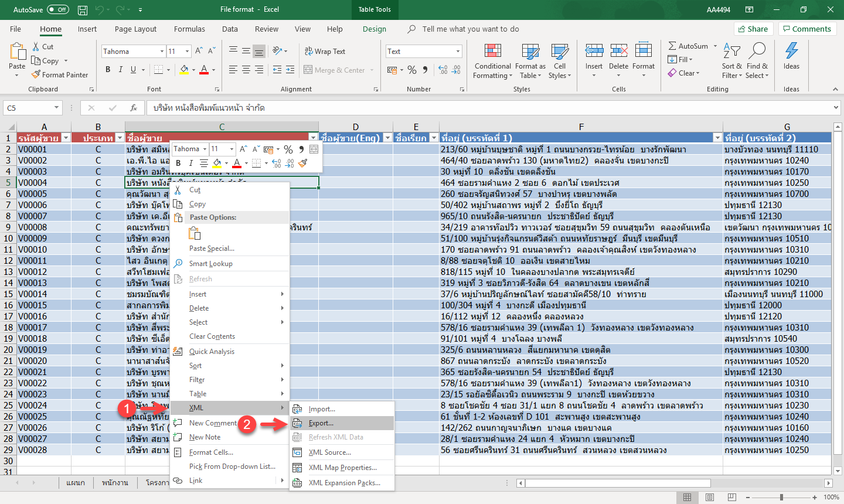Toggle Italic in the ribbon Font group
The width and height of the screenshot is (844, 504).
(x=121, y=70)
